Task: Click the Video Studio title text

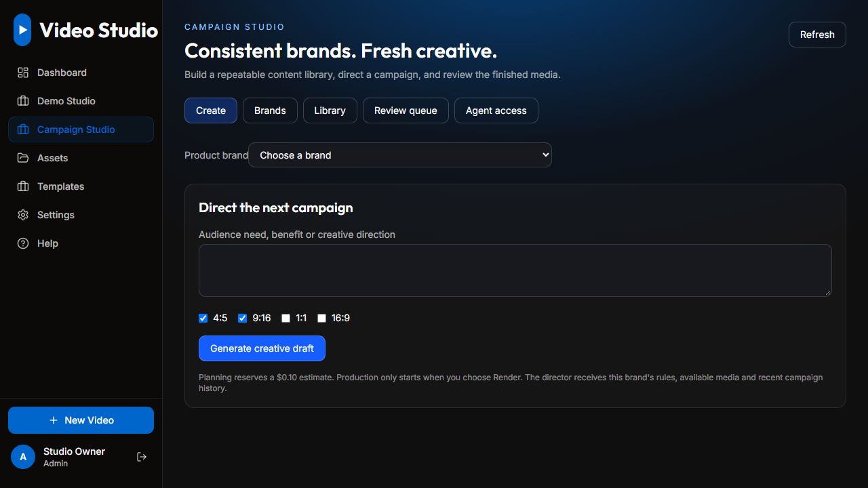Action: coord(99,30)
